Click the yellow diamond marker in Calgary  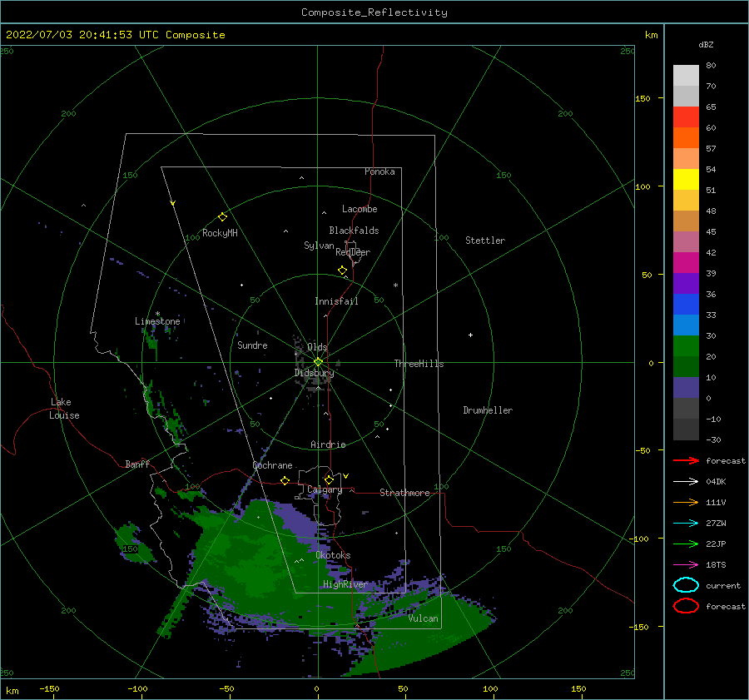[x=329, y=479]
